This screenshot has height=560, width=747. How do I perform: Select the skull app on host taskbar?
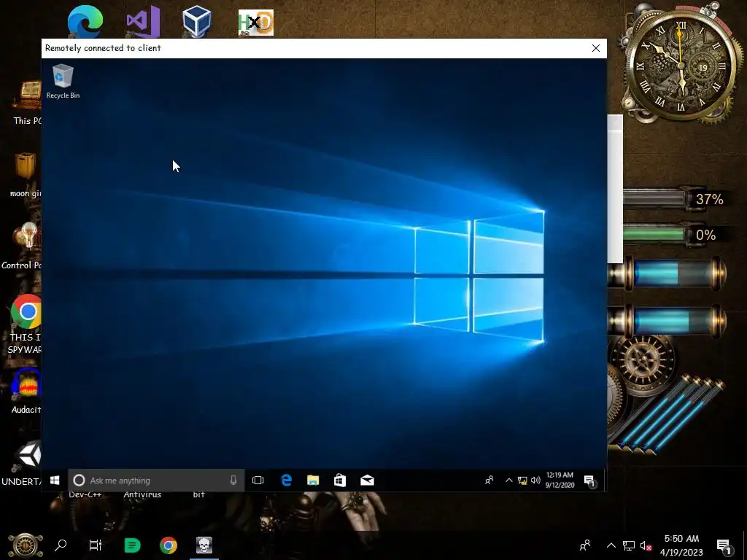(x=204, y=545)
